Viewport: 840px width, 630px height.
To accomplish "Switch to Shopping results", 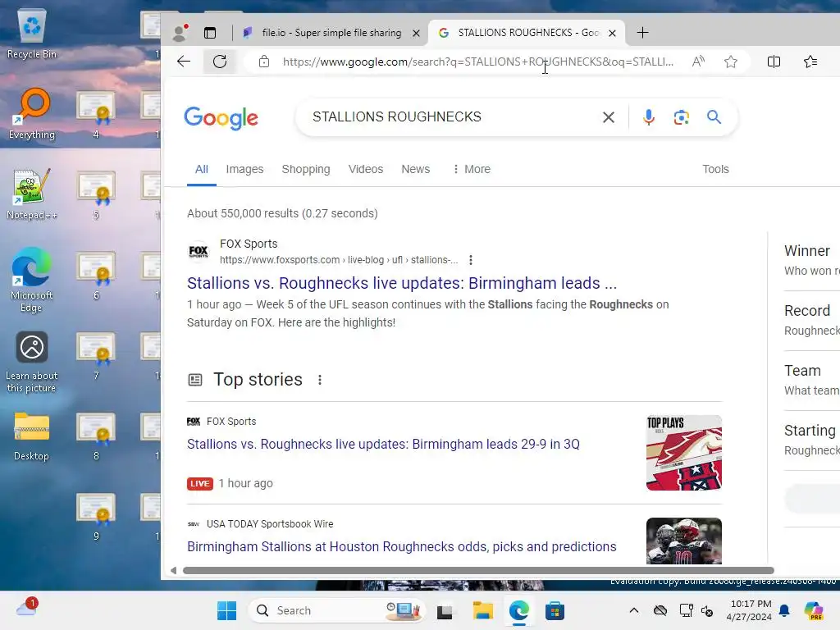I will click(x=306, y=169).
